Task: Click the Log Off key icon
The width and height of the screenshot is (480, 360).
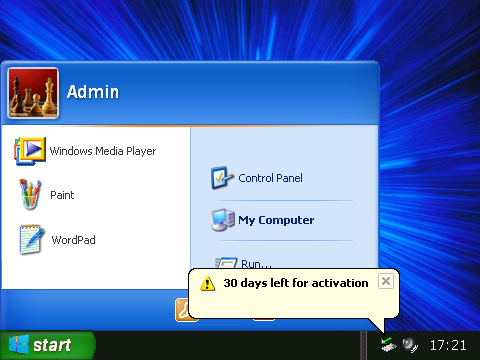Action: click(x=183, y=310)
